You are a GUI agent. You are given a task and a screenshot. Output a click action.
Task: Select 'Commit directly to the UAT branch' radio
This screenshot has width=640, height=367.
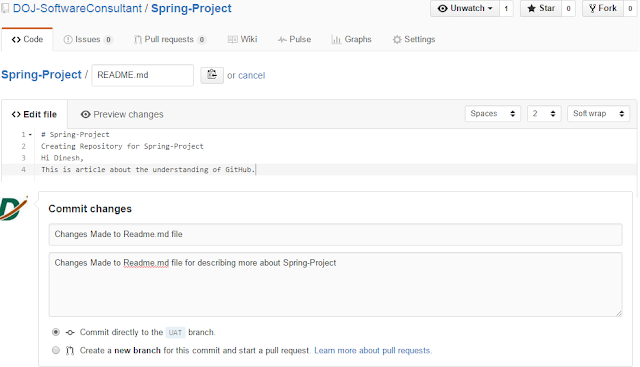(56, 332)
